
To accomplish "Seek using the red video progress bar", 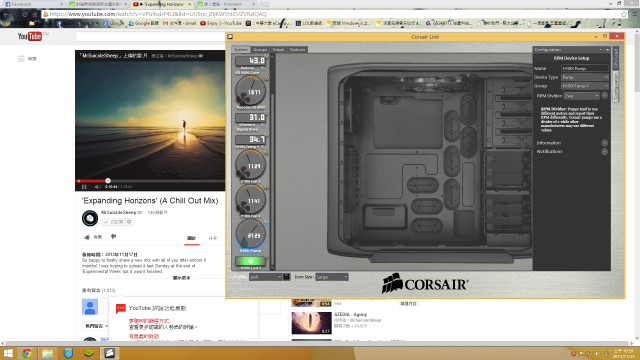I will 150,181.
